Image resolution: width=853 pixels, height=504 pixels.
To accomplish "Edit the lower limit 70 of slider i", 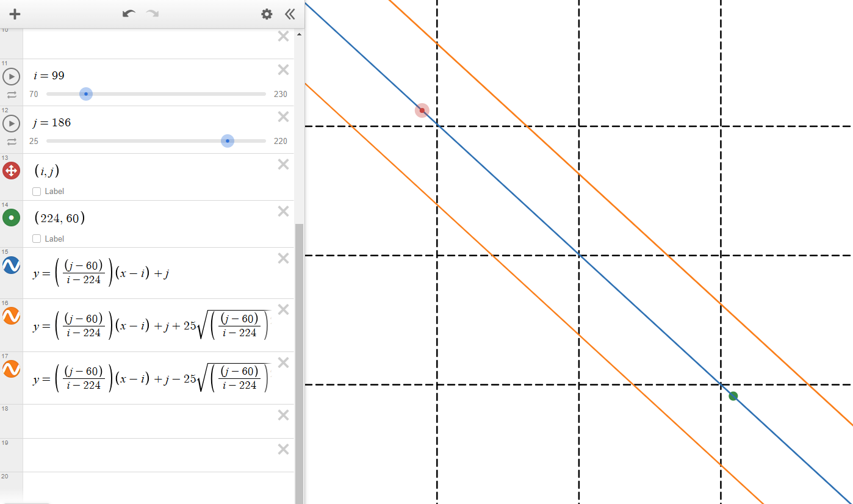I will pos(34,94).
